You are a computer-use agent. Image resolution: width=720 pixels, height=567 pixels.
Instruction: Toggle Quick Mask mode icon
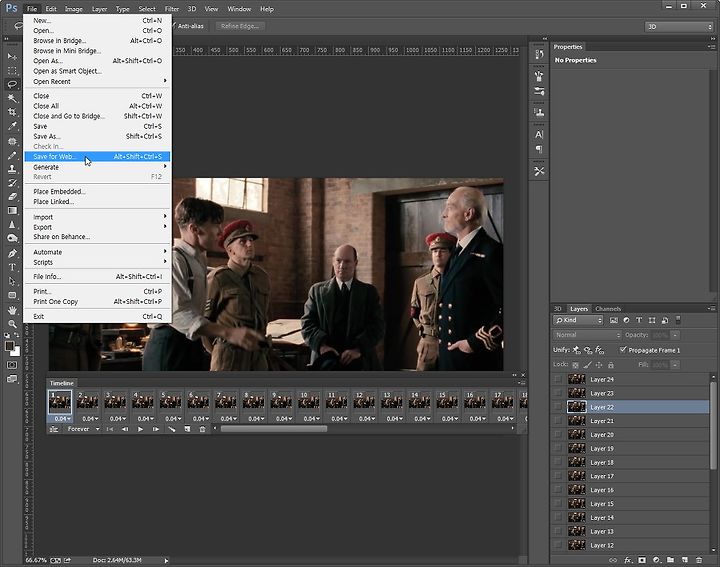pos(12,365)
